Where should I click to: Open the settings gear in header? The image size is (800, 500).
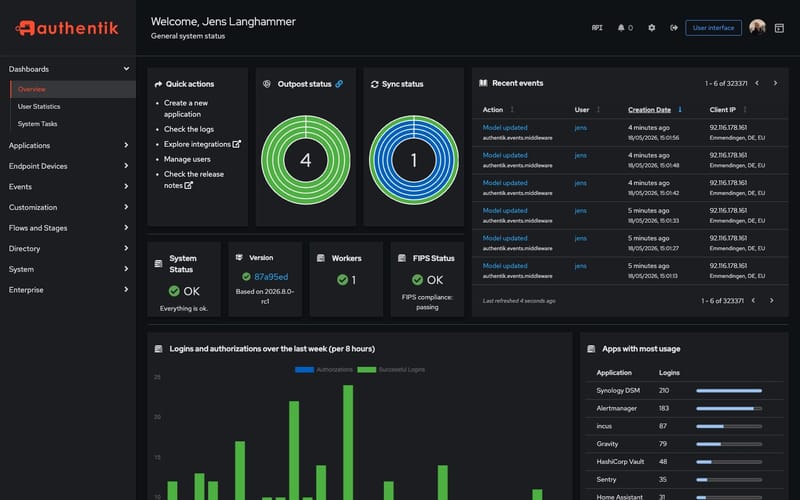pos(652,28)
